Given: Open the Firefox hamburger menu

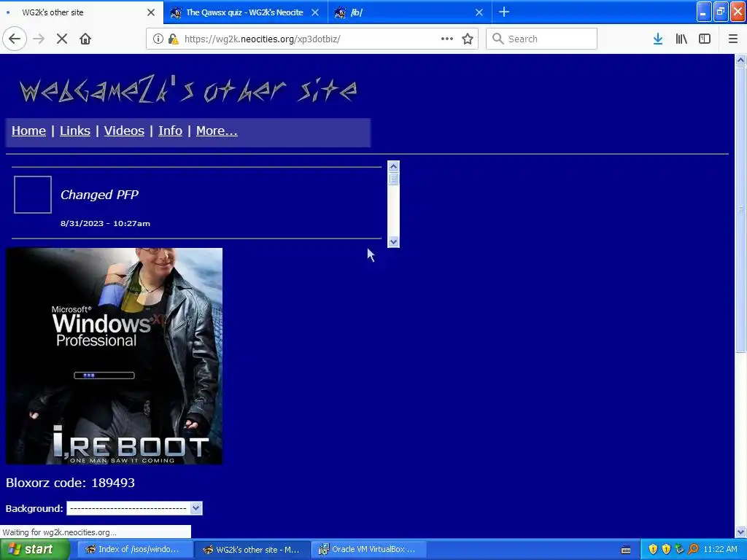Looking at the screenshot, I should [732, 39].
